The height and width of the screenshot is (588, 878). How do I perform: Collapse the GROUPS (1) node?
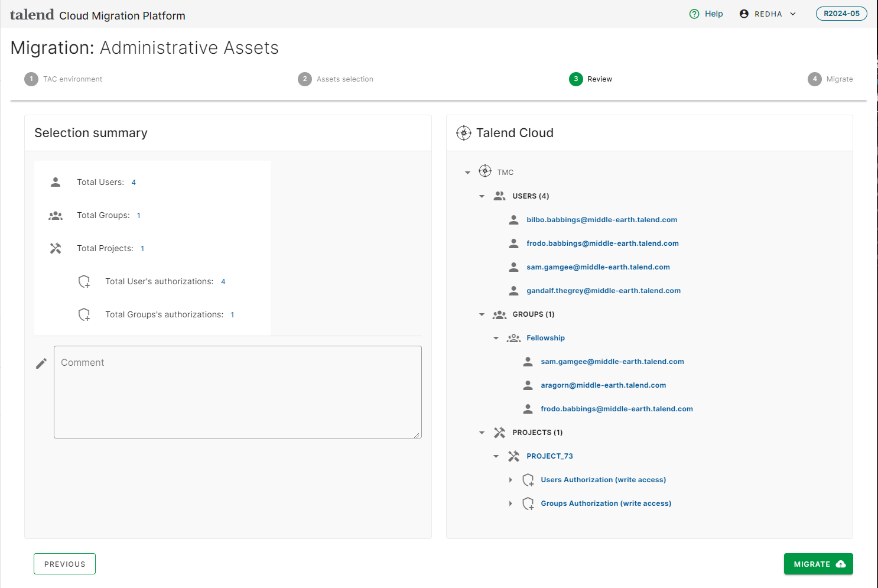(x=482, y=314)
